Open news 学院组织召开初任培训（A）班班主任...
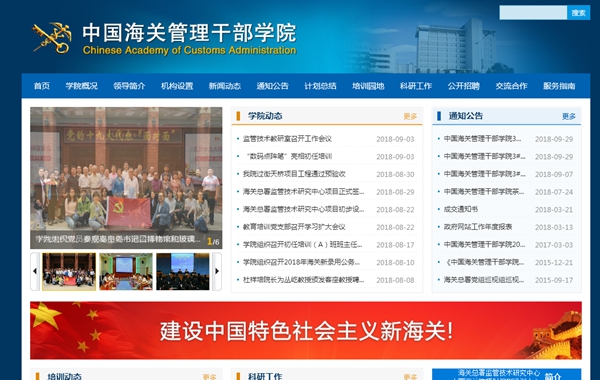Image resolution: width=600 pixels, height=380 pixels. [x=303, y=245]
